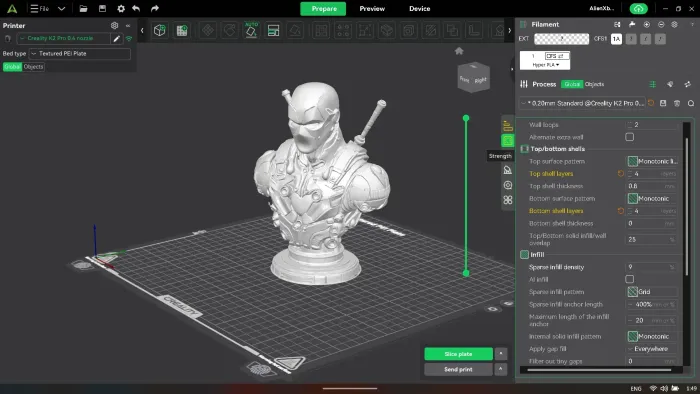Toggle the AI infill checkbox
Viewport: 700px width, 394px height.
(x=629, y=279)
